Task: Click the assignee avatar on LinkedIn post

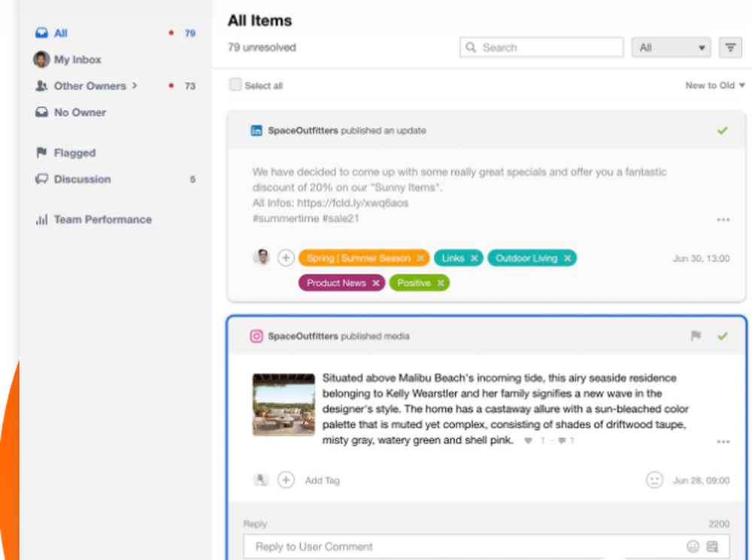Action: click(262, 258)
